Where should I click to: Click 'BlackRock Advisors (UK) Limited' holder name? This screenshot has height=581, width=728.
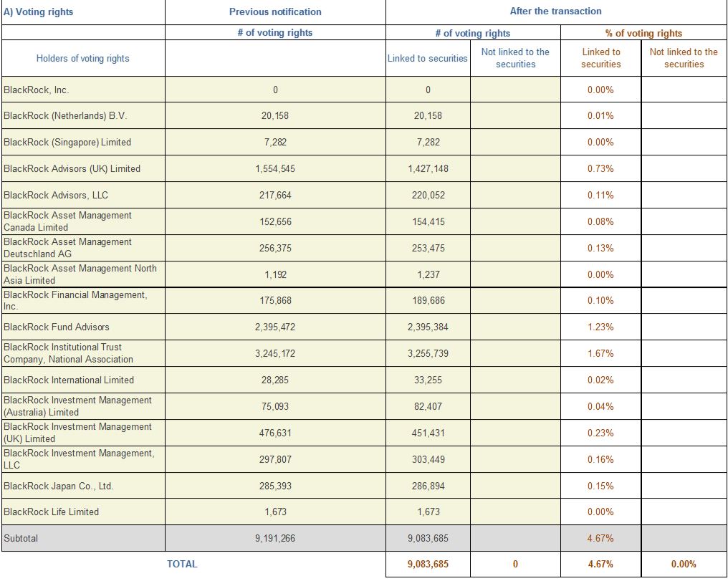click(x=72, y=168)
